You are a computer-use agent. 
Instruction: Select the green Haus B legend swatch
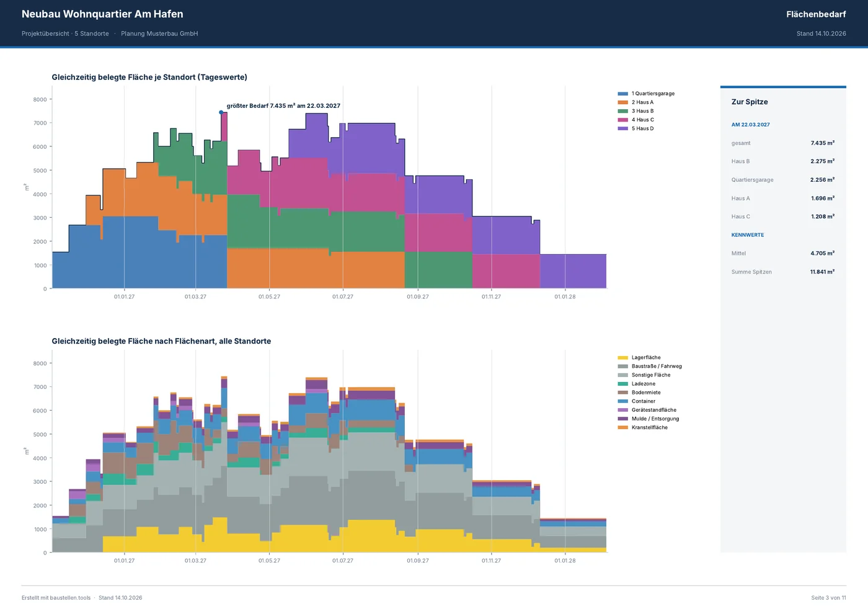(x=622, y=111)
